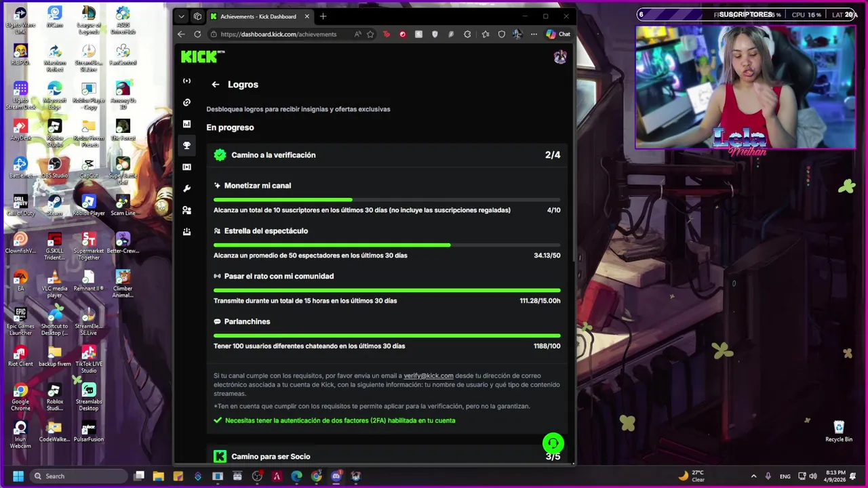Click the 2FA habilitada requirement text

(340, 420)
